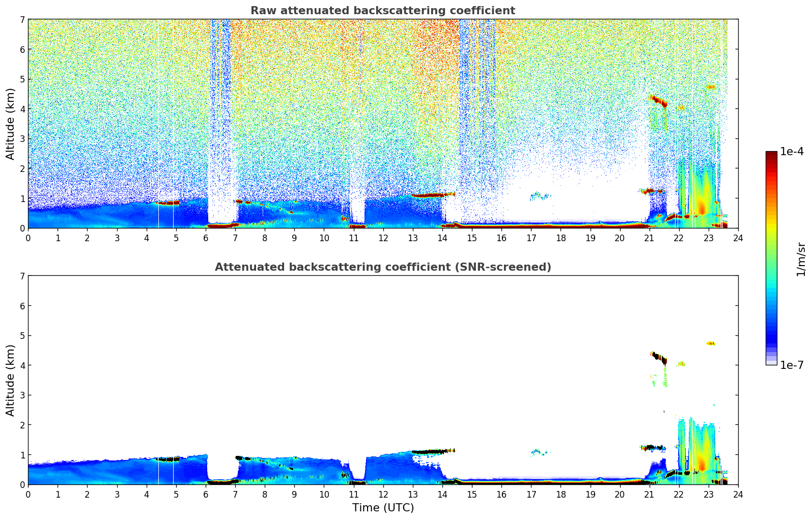Image resolution: width=812 pixels, height=519 pixels.
Task: Click the red cloud streak above 4 km in top plot
Action: [x=658, y=101]
